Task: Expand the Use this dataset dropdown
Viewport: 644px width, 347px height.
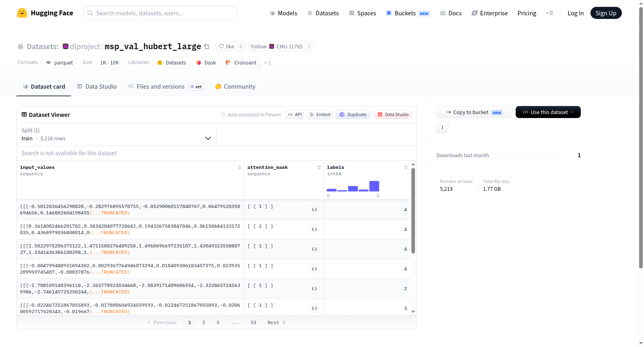Action: pyautogui.click(x=548, y=112)
